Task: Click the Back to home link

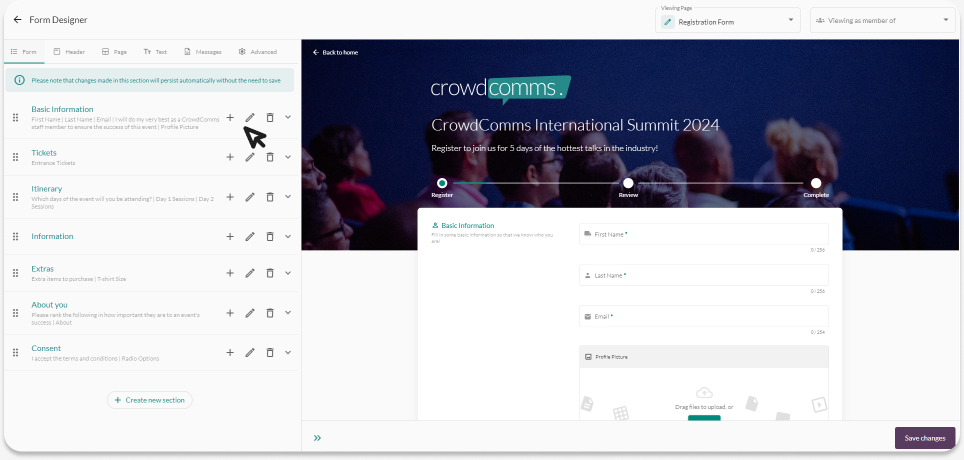Action: click(x=335, y=52)
